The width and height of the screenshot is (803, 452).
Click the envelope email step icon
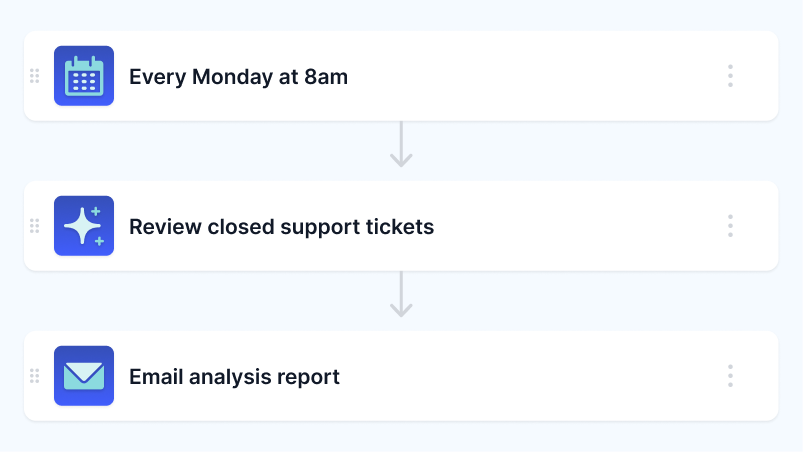[x=84, y=376]
